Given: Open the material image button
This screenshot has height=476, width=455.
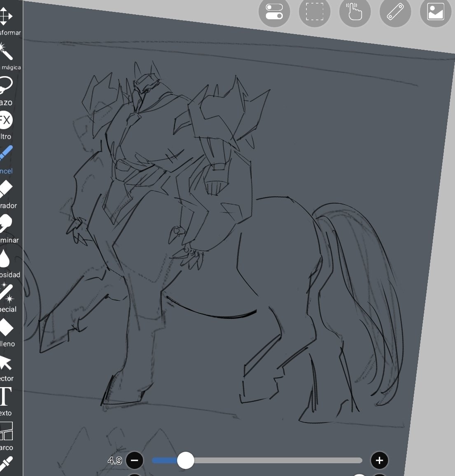Looking at the screenshot, I should pos(436,12).
